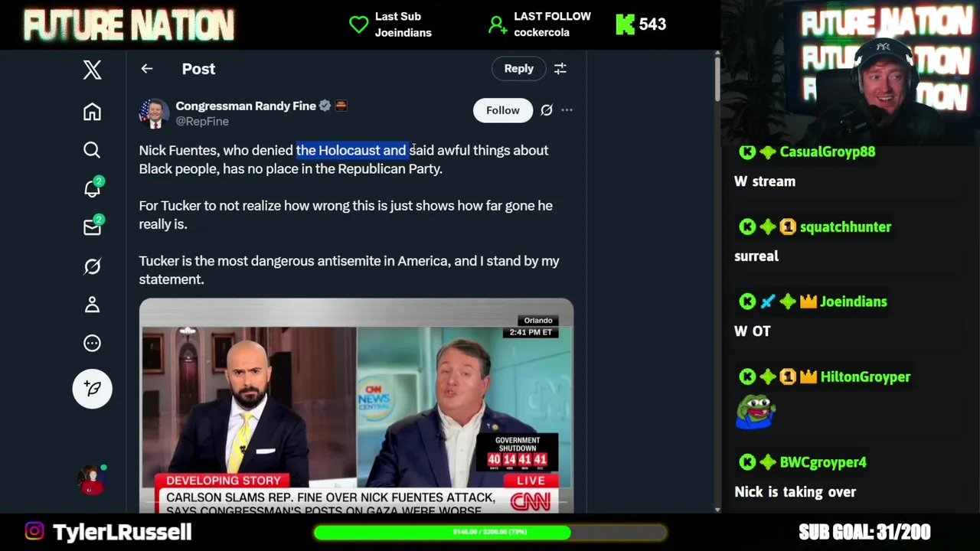Click the Post heading title
The width and height of the screenshot is (980, 551).
[198, 69]
